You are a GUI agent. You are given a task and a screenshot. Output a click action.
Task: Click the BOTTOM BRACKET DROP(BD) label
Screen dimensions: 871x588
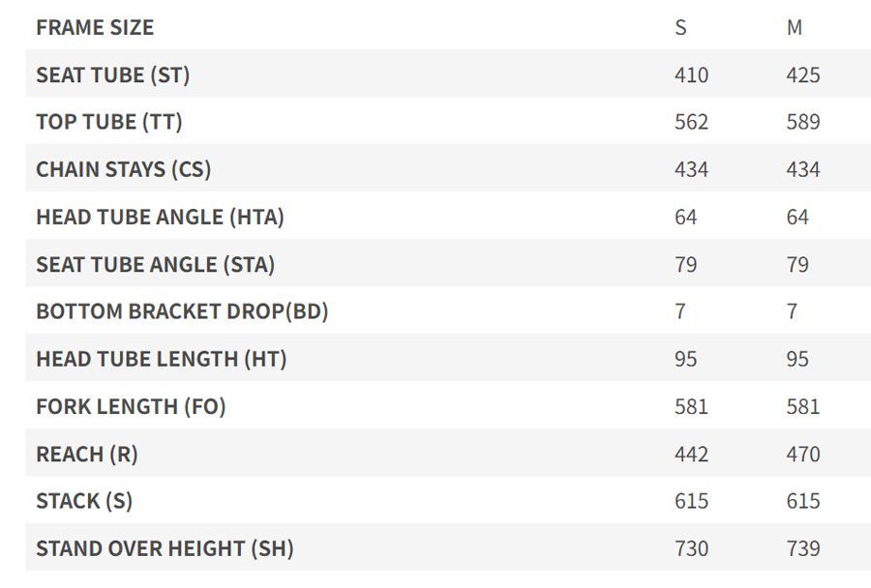(182, 311)
